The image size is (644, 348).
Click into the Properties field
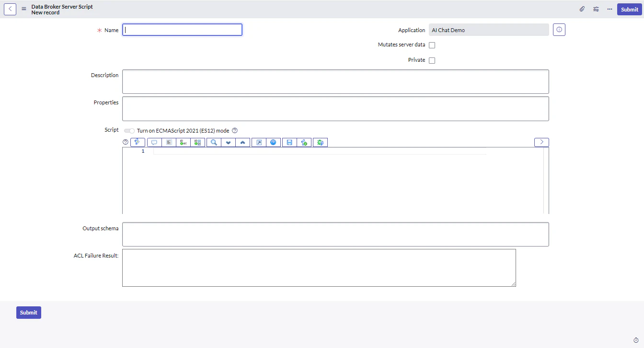pyautogui.click(x=335, y=109)
